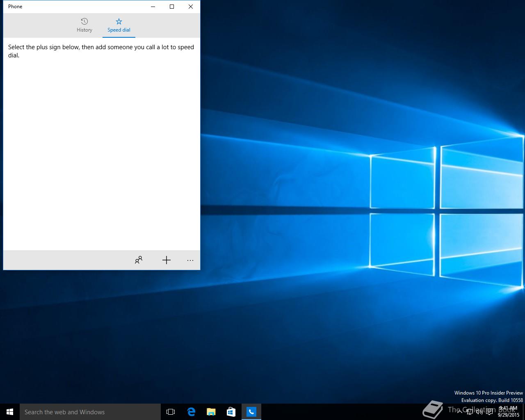Click the Search the web and Windows box
Image resolution: width=525 pixels, height=420 pixels.
pyautogui.click(x=90, y=412)
